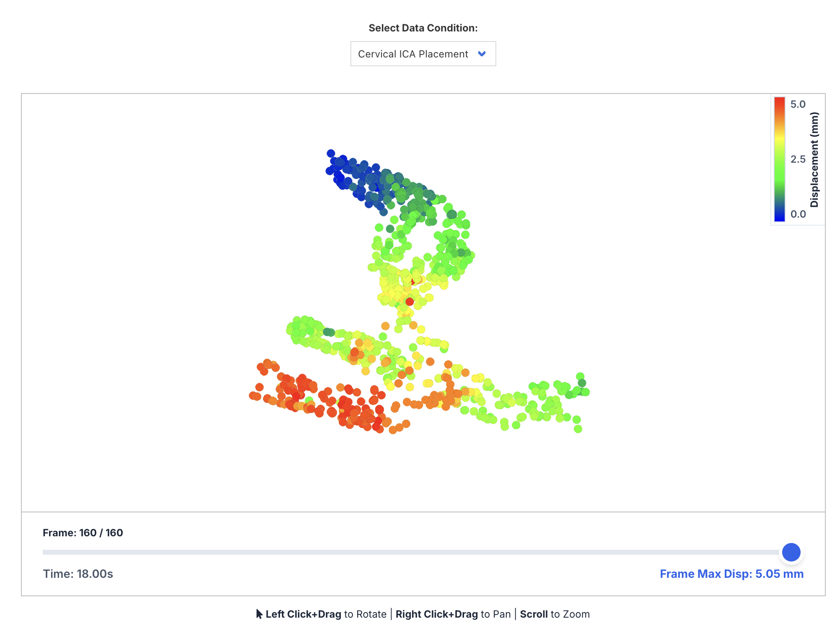Click the blue chevron in the condition selector
840x634 pixels.
tap(482, 54)
